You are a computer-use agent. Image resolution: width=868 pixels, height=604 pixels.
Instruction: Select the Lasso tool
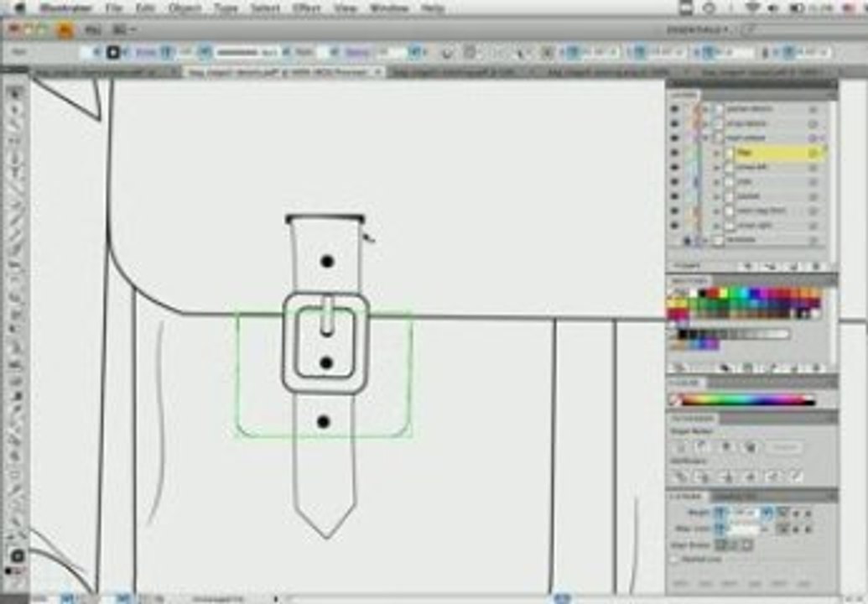tap(15, 141)
